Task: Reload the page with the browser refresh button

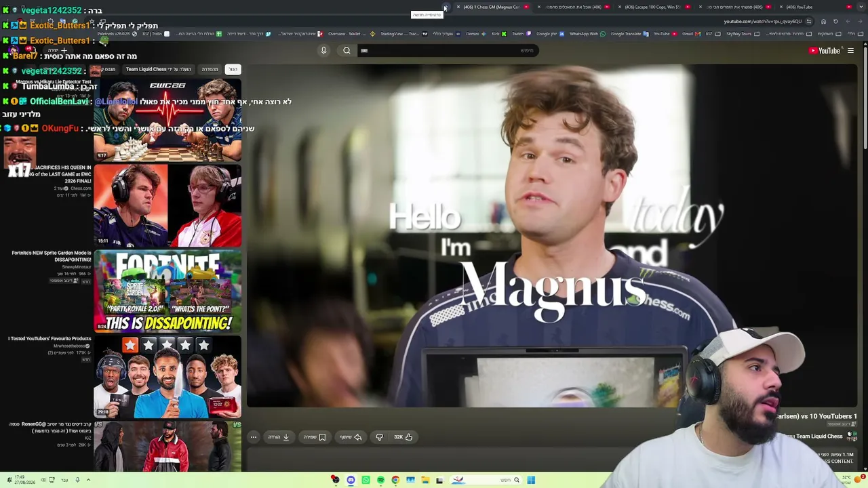Action: (835, 21)
